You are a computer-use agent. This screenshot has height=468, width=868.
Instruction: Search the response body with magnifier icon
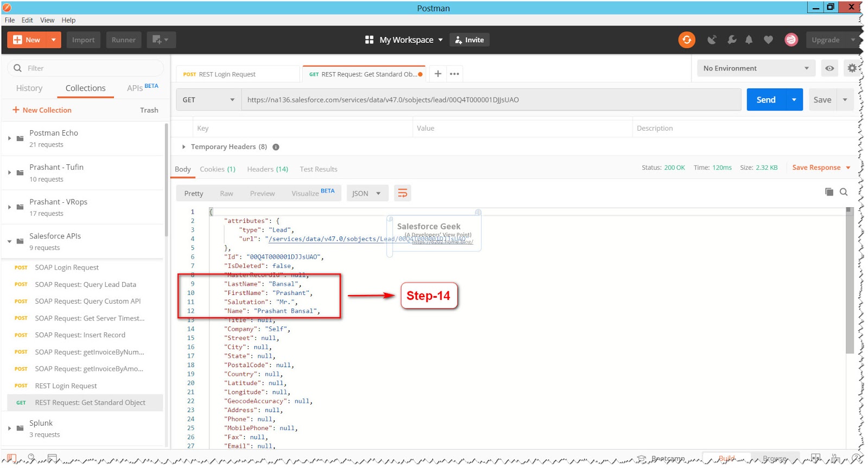844,192
